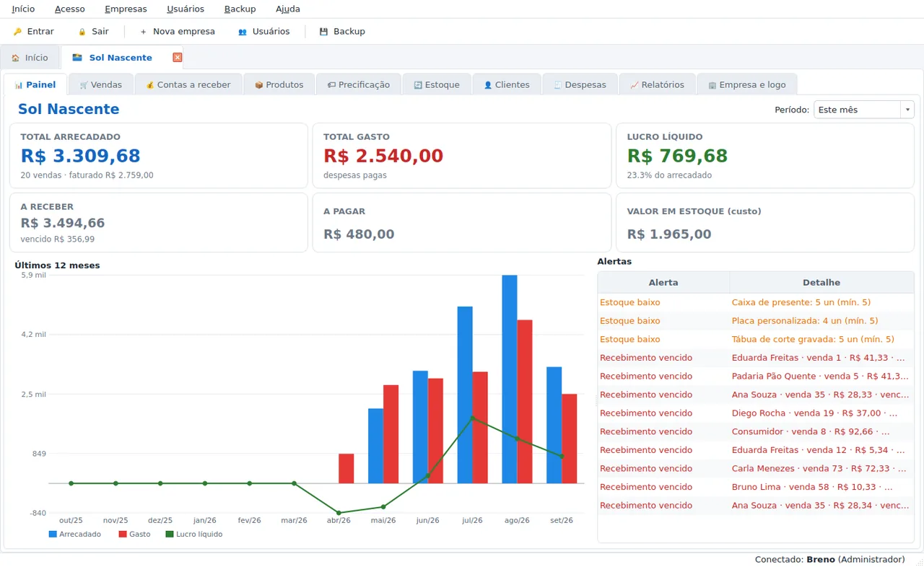Click the green Lucro líquido legend swatch
The height and width of the screenshot is (567, 924).
[170, 535]
